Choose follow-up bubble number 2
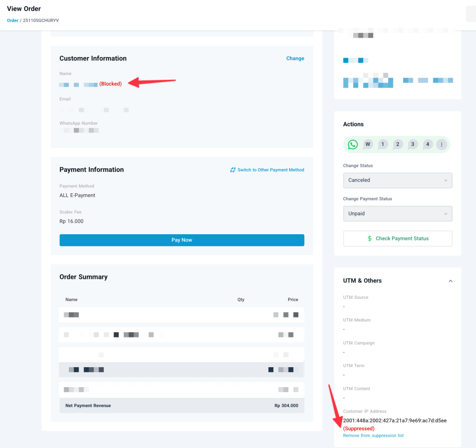476x448 pixels. click(398, 145)
